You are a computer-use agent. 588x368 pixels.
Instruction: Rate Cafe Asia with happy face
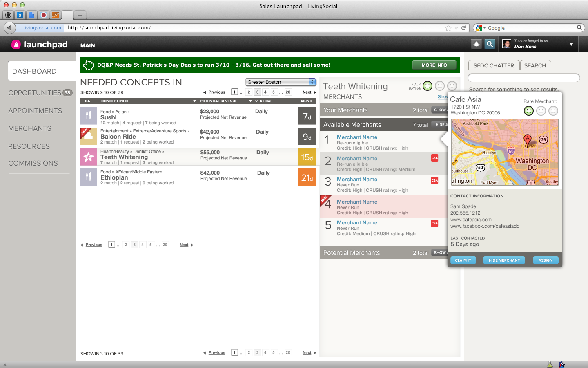(529, 111)
